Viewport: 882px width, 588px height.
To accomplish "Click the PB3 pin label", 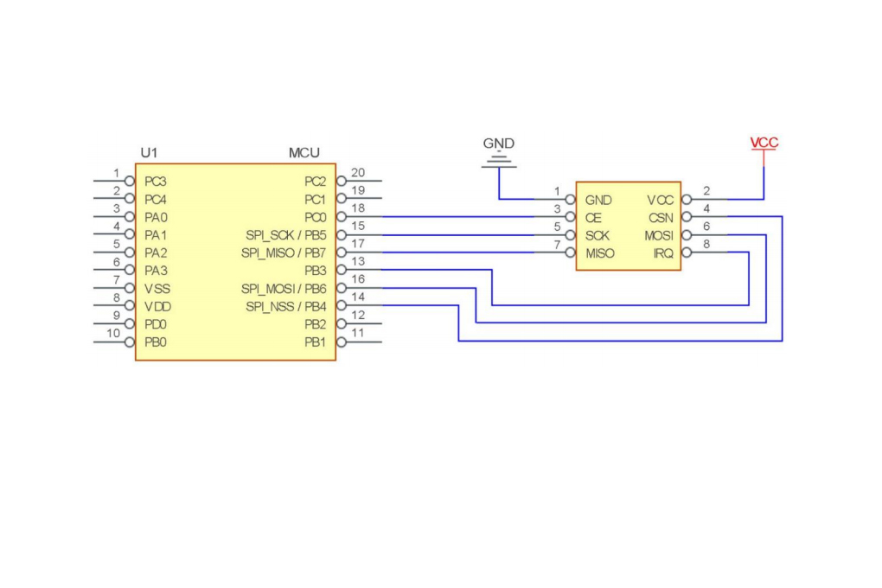I will pos(315,272).
